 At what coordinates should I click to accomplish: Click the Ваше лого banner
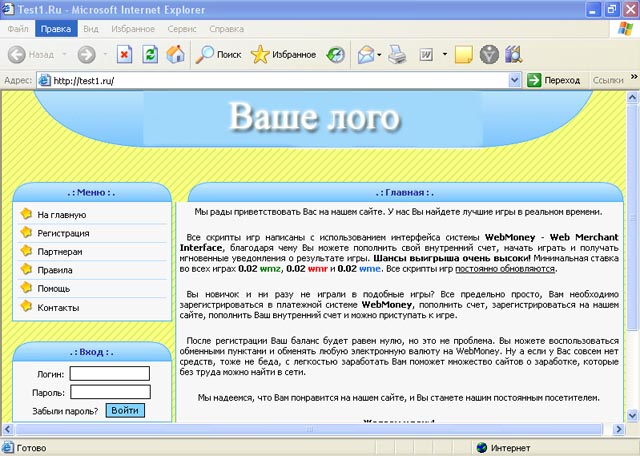pyautogui.click(x=313, y=118)
